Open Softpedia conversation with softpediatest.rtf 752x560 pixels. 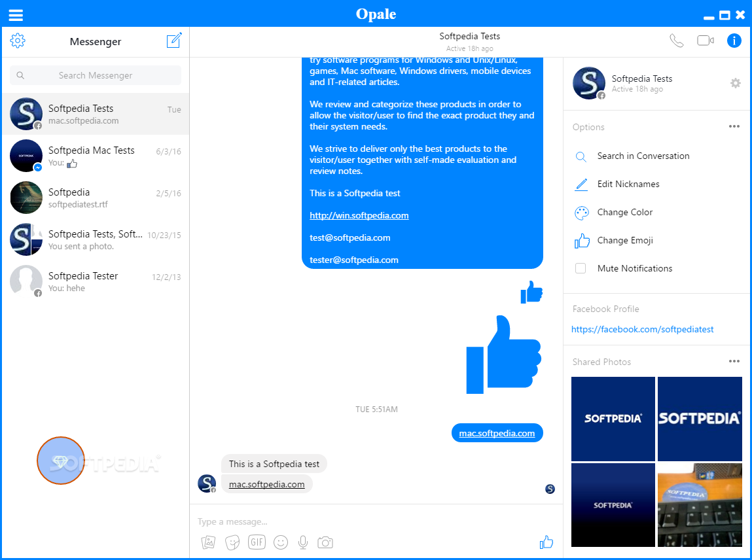96,198
